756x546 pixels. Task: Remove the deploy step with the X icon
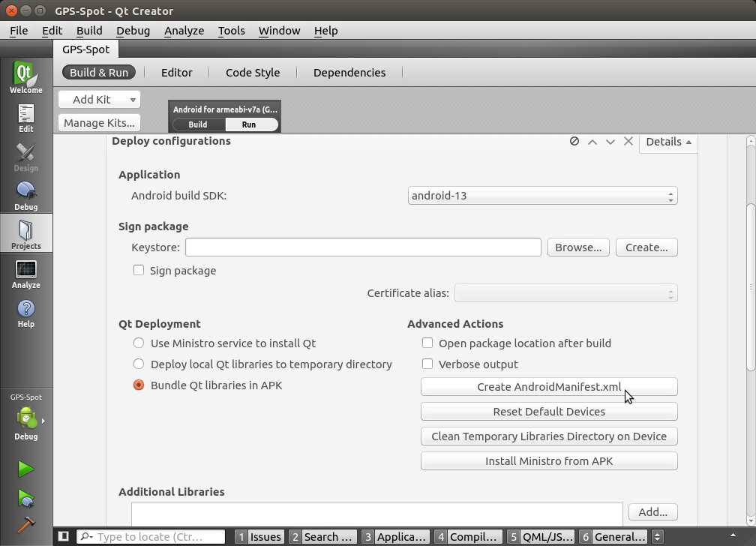click(628, 141)
